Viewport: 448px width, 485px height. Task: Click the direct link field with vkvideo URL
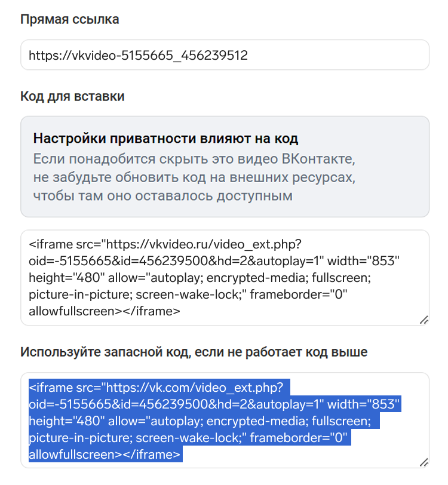[225, 55]
